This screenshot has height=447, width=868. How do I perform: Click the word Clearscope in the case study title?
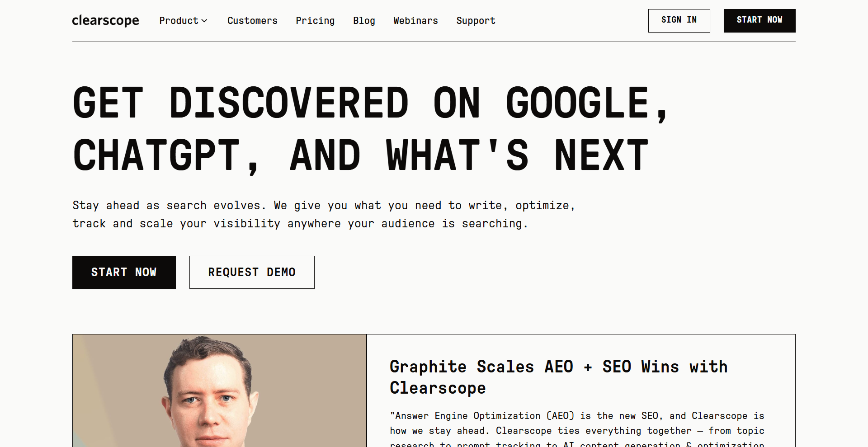pos(438,388)
